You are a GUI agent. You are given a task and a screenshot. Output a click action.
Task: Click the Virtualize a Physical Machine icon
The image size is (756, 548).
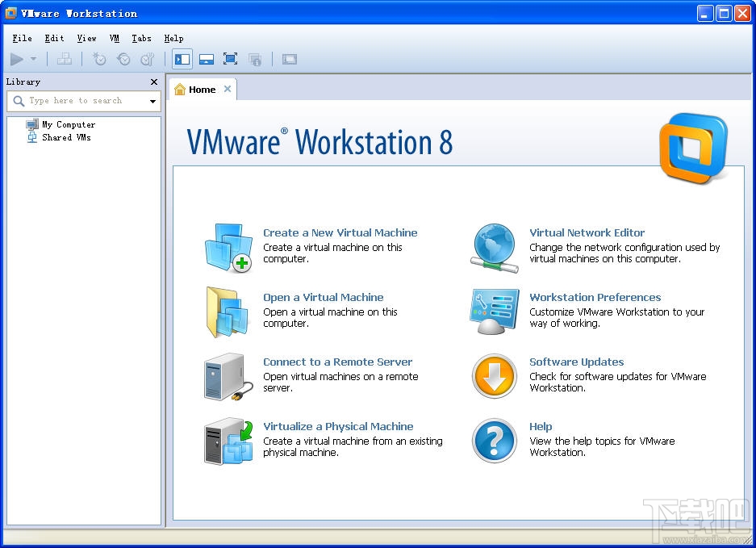click(228, 441)
